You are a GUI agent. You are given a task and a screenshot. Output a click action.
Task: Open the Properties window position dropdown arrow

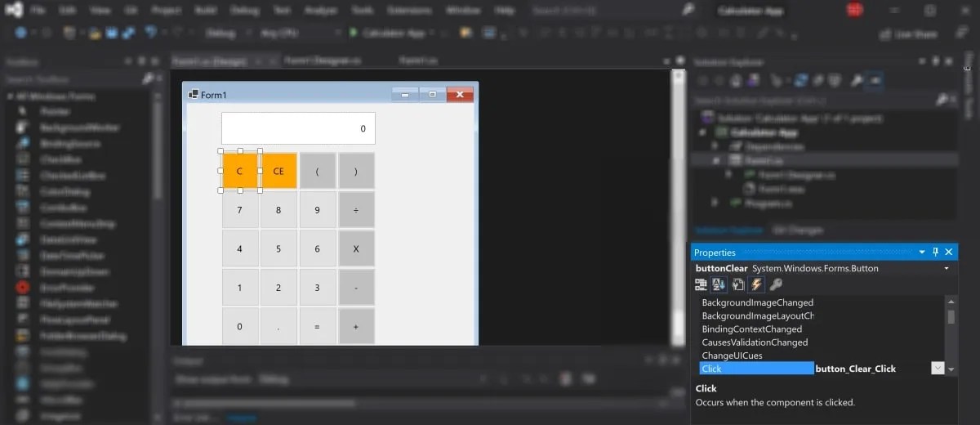point(922,253)
